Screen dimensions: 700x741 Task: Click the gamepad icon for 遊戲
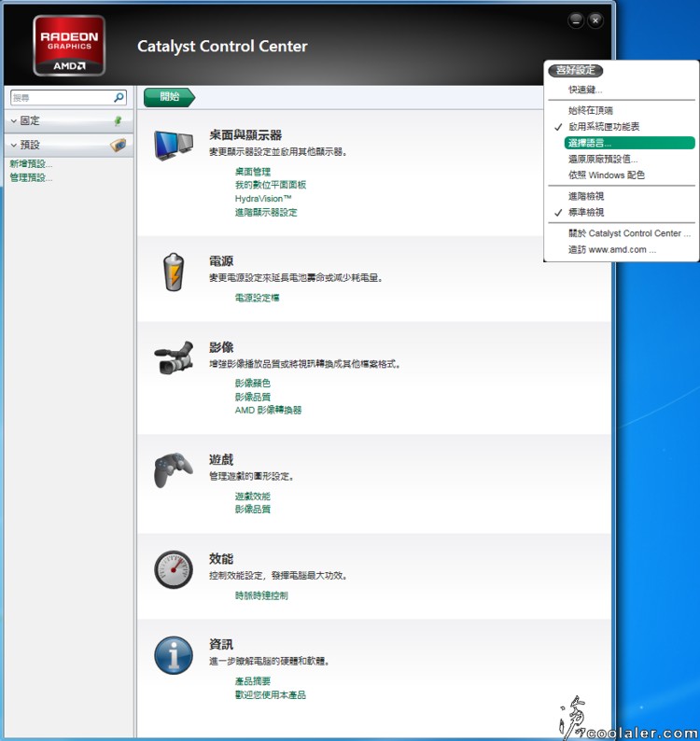point(174,469)
